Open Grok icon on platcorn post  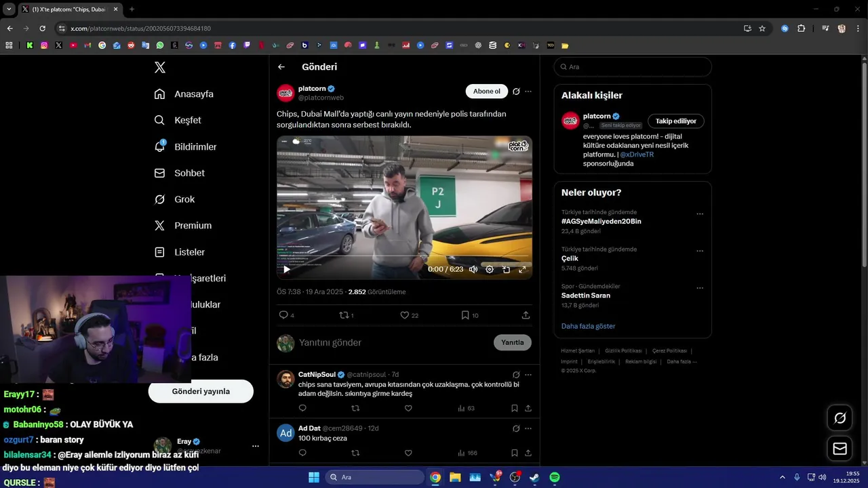516,91
